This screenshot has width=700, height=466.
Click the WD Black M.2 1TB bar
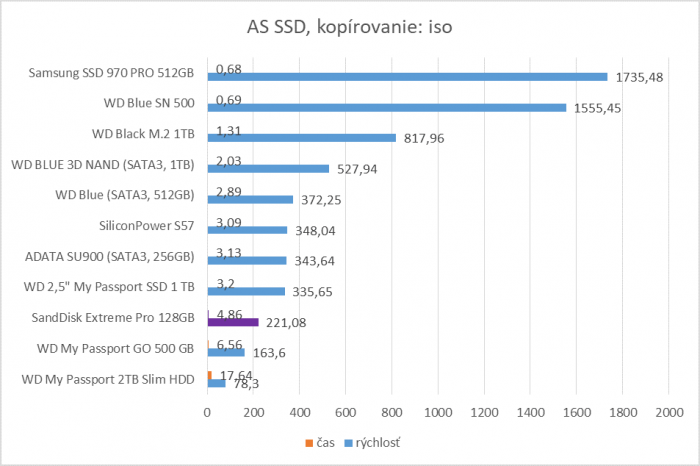301,138
